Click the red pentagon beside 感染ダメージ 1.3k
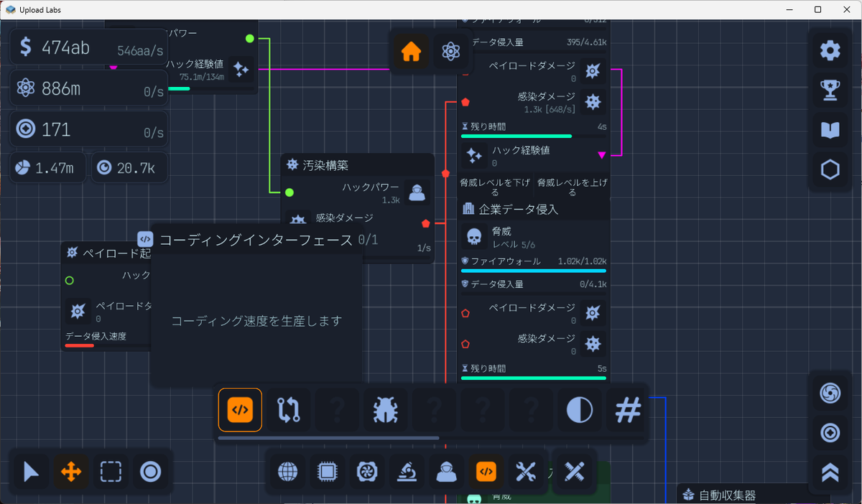This screenshot has width=862, height=504. point(465,102)
